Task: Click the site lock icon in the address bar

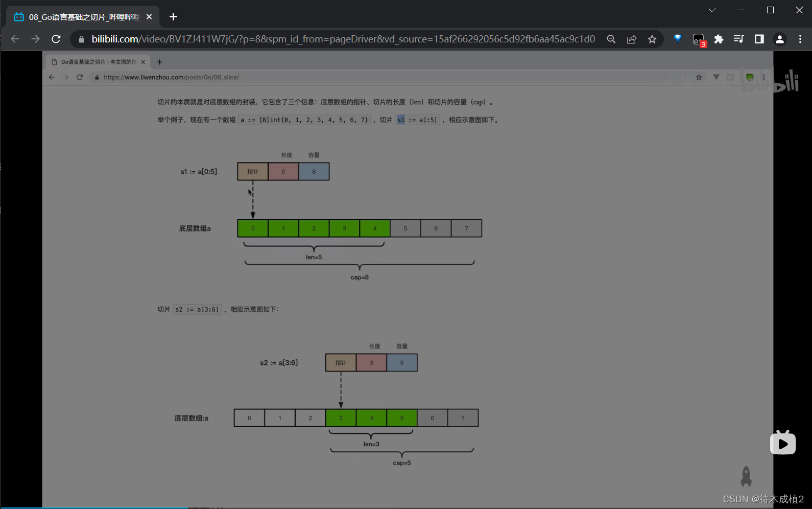Action: 81,39
